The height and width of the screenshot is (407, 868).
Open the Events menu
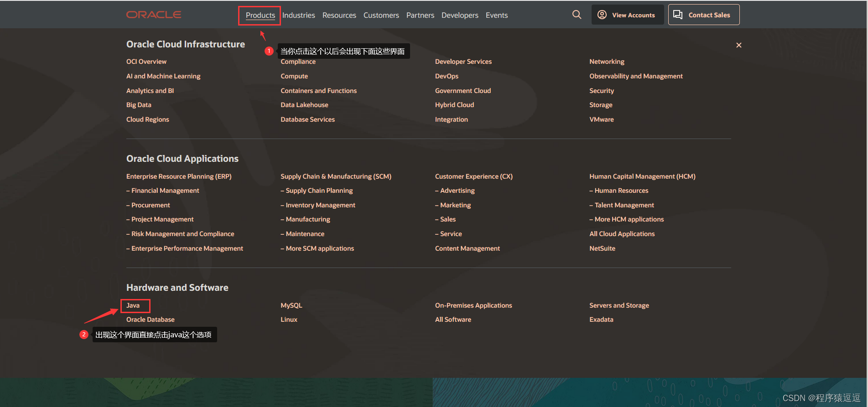pos(497,15)
